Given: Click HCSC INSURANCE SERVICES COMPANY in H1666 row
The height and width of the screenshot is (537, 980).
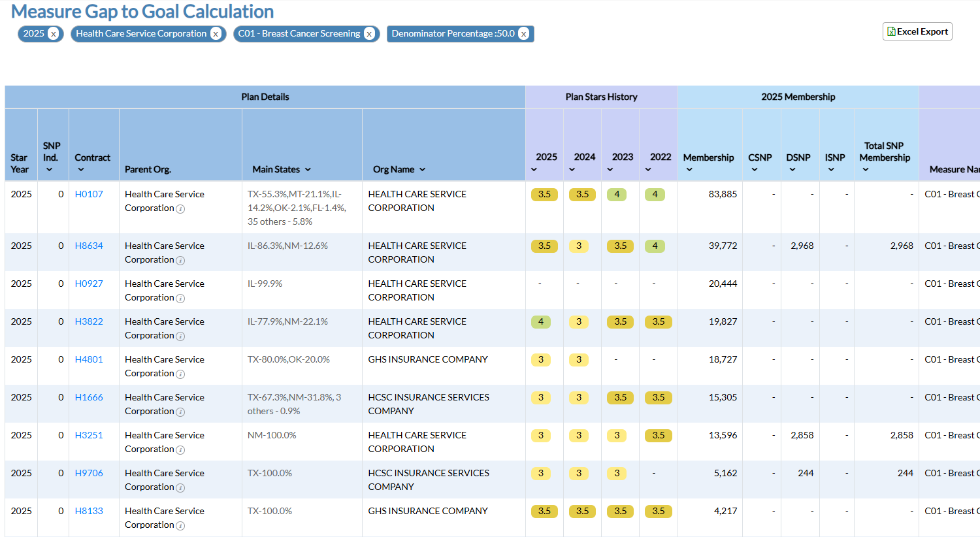Looking at the screenshot, I should pyautogui.click(x=429, y=404).
